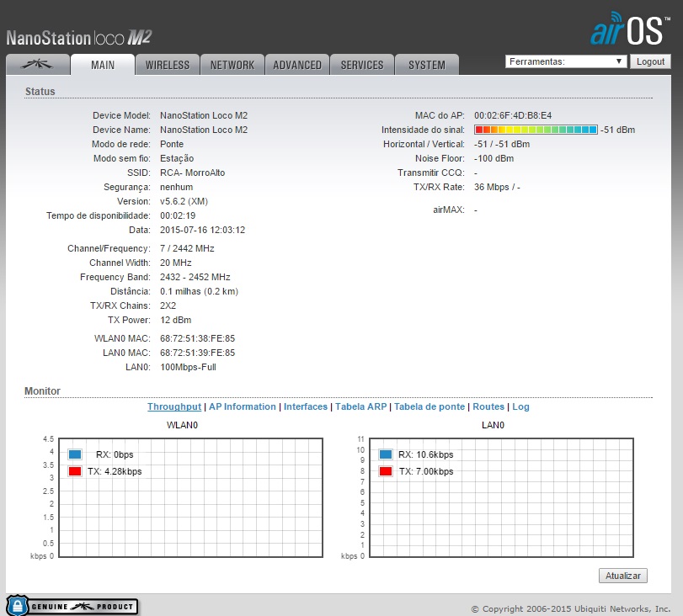Click the distance 0.1 milhas (0.2 km)

tap(199, 291)
